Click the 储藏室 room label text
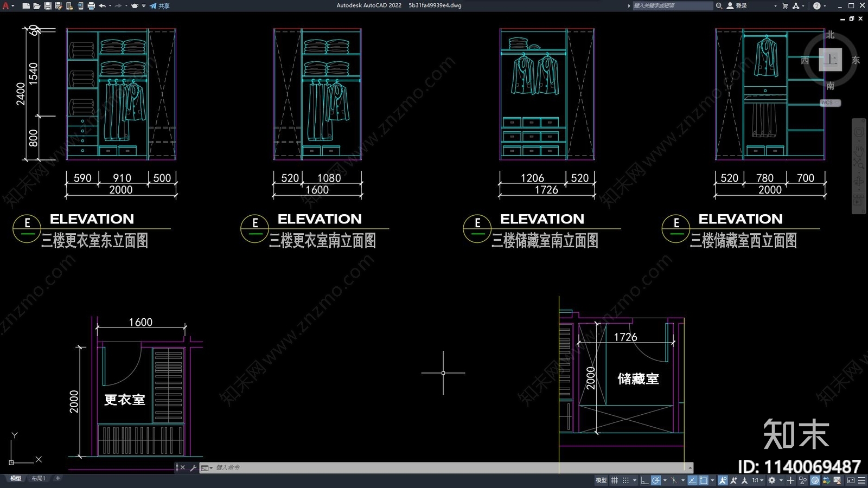Screen dimensions: 868x488 [x=638, y=378]
